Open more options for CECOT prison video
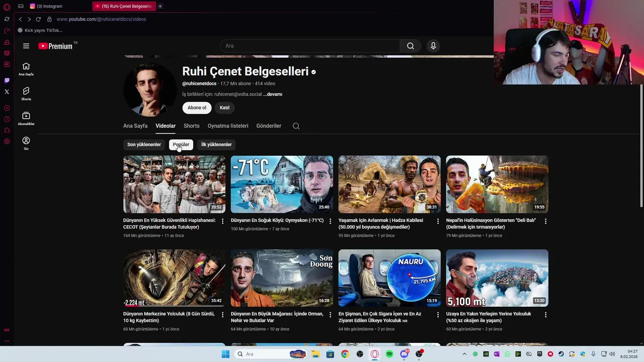The image size is (644, 362). tap(222, 221)
